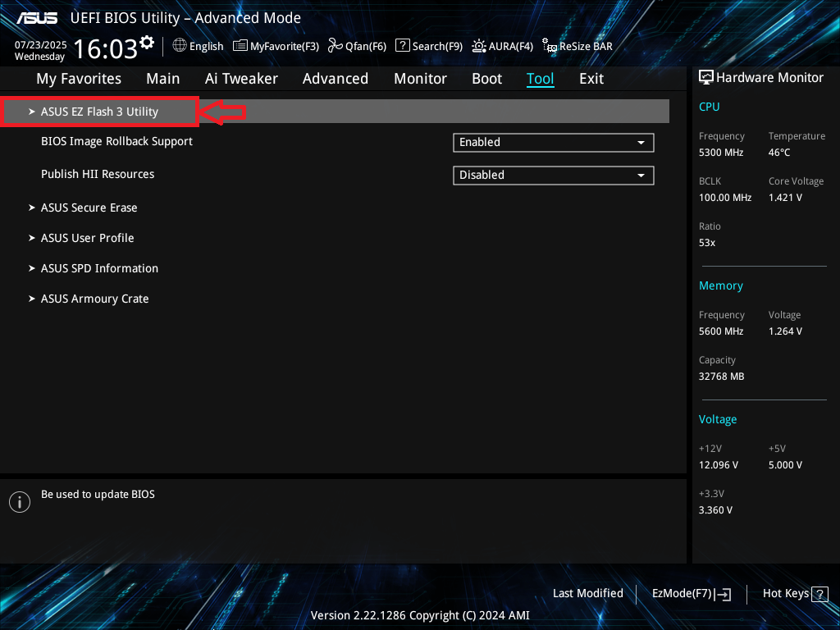Click +5V value 5.000 V
This screenshot has height=630, width=840.
tap(785, 465)
